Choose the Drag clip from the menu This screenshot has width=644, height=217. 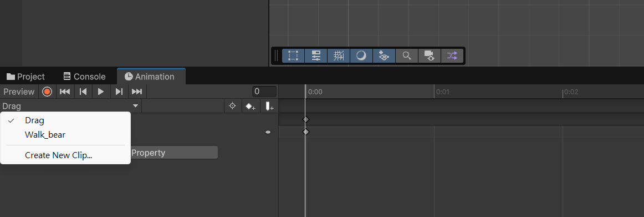click(66, 120)
